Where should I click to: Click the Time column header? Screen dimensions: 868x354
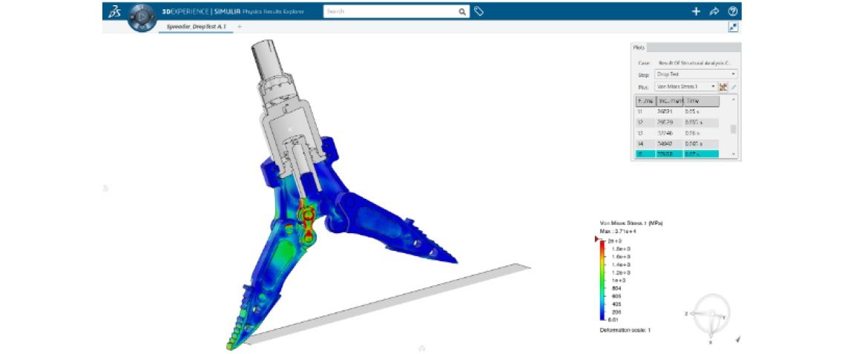click(701, 100)
